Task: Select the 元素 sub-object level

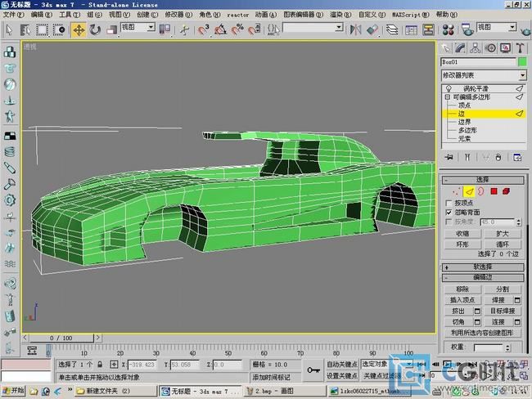Action: (x=464, y=139)
